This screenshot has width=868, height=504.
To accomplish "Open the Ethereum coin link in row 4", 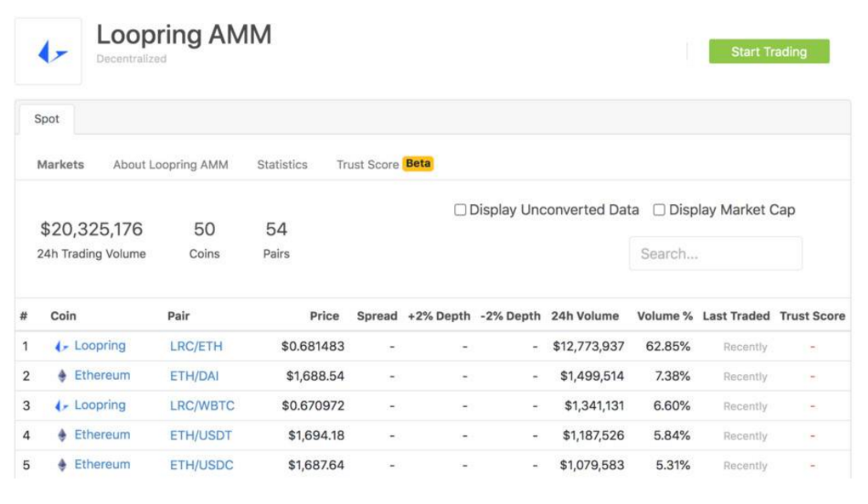I will [x=102, y=435].
